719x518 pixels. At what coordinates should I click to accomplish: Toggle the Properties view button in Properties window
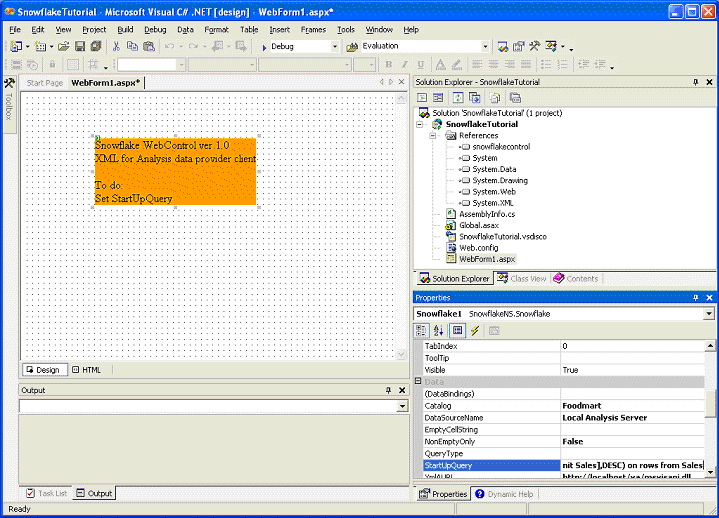click(x=457, y=330)
